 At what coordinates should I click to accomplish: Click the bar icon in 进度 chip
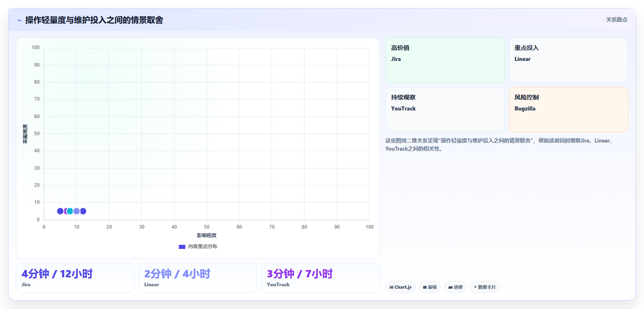pos(450,287)
